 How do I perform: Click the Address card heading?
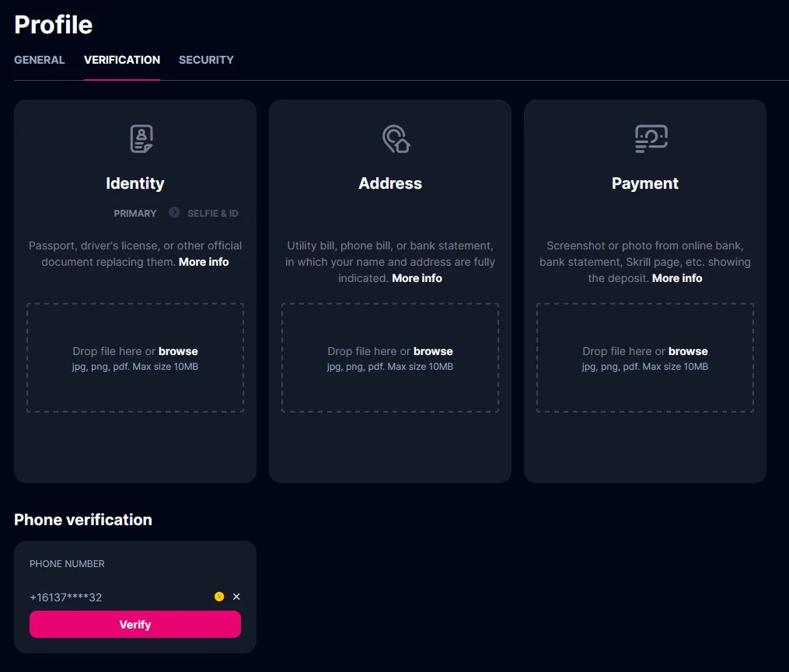point(390,183)
